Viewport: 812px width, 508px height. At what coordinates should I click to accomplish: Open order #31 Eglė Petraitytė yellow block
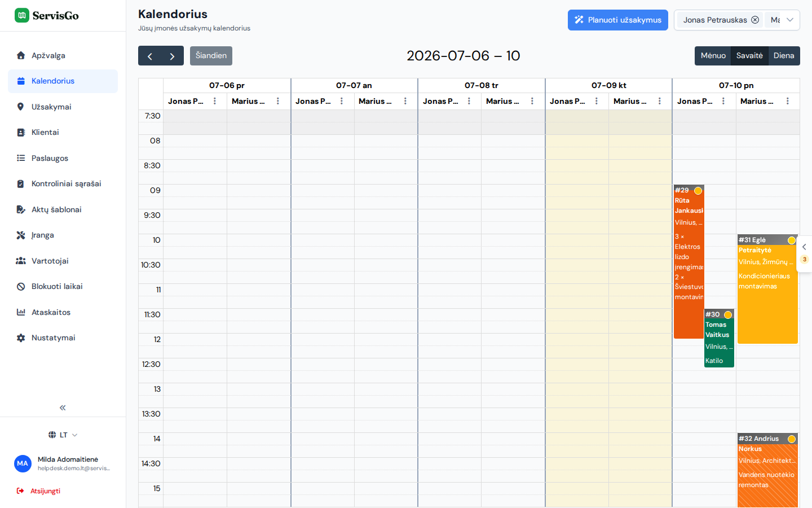point(767,289)
